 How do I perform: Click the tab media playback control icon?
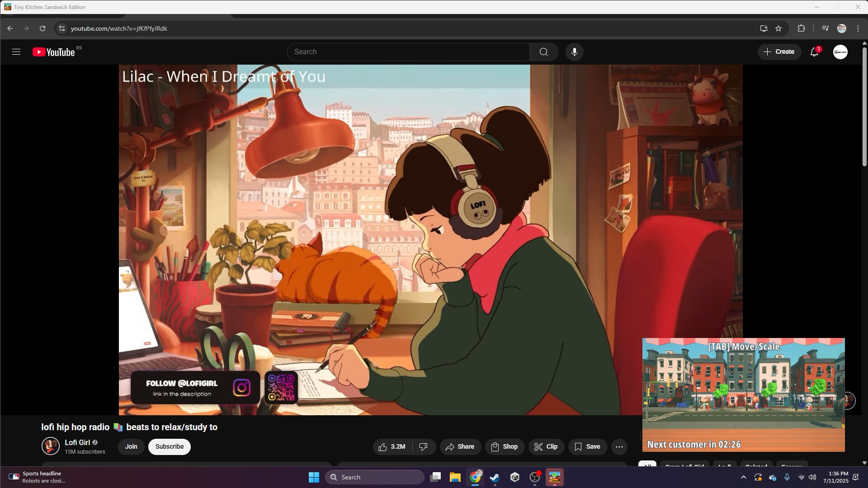click(825, 28)
